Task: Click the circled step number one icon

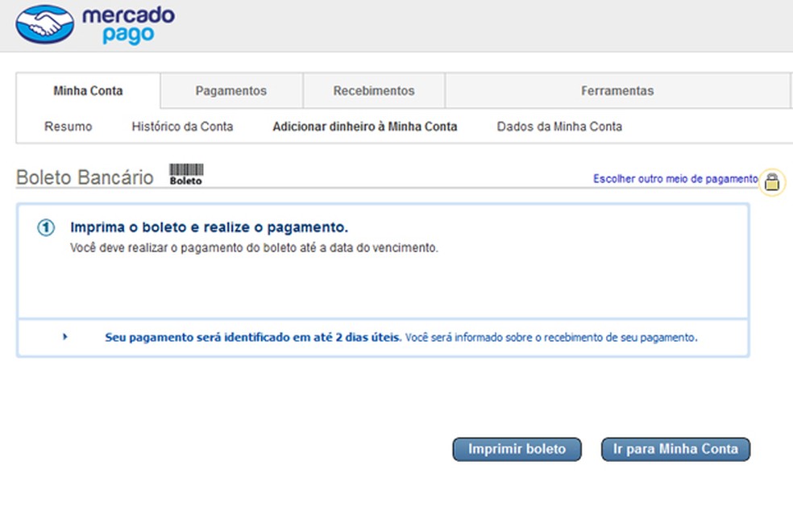Action: (x=46, y=227)
